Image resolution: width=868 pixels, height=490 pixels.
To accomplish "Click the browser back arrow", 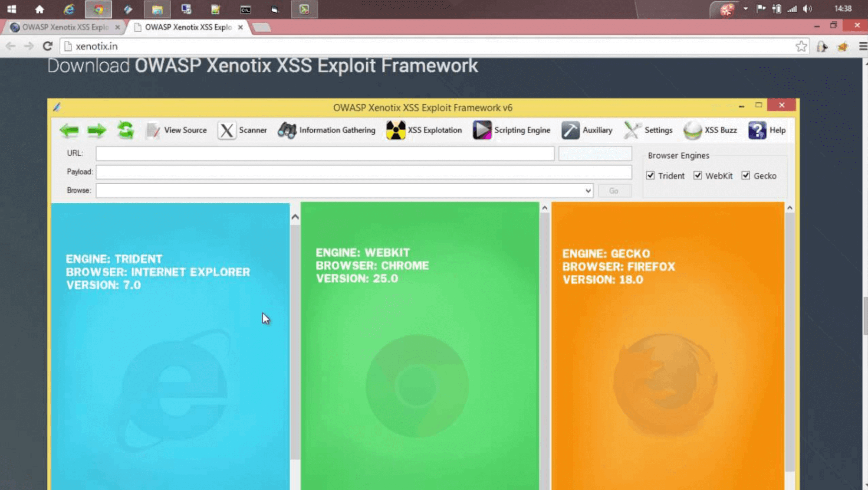I will [11, 46].
